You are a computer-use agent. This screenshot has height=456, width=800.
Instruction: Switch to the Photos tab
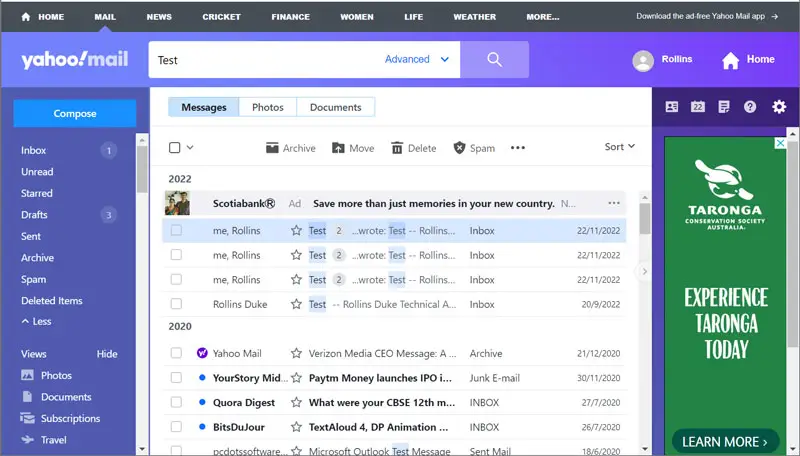pyautogui.click(x=267, y=107)
